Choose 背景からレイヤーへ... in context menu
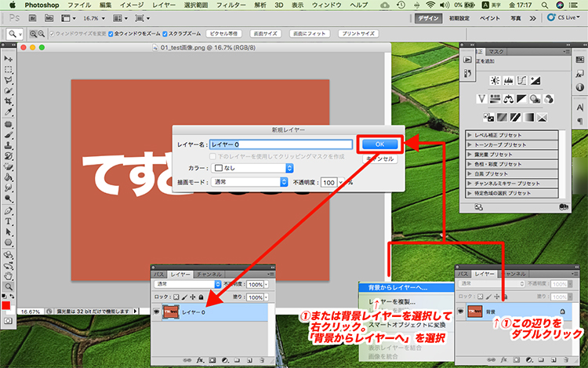 pos(406,288)
